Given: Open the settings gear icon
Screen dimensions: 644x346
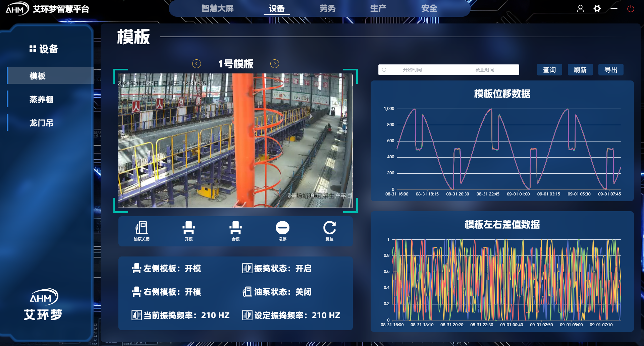Looking at the screenshot, I should coord(597,8).
